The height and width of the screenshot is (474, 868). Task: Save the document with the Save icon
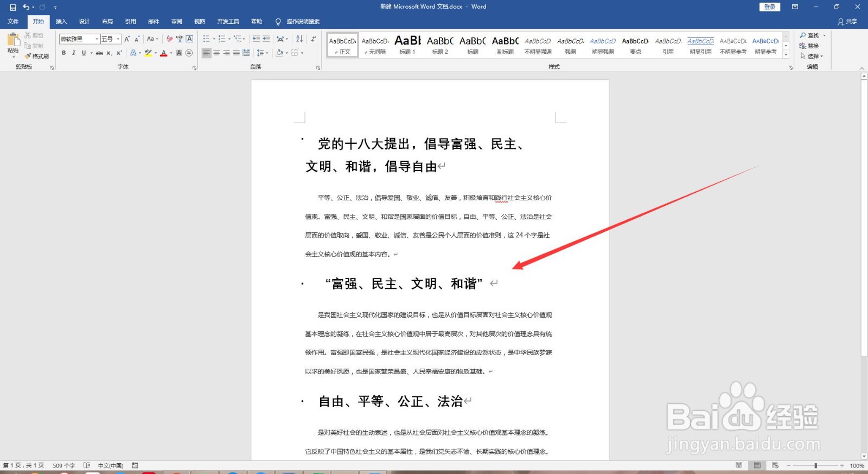pos(13,7)
